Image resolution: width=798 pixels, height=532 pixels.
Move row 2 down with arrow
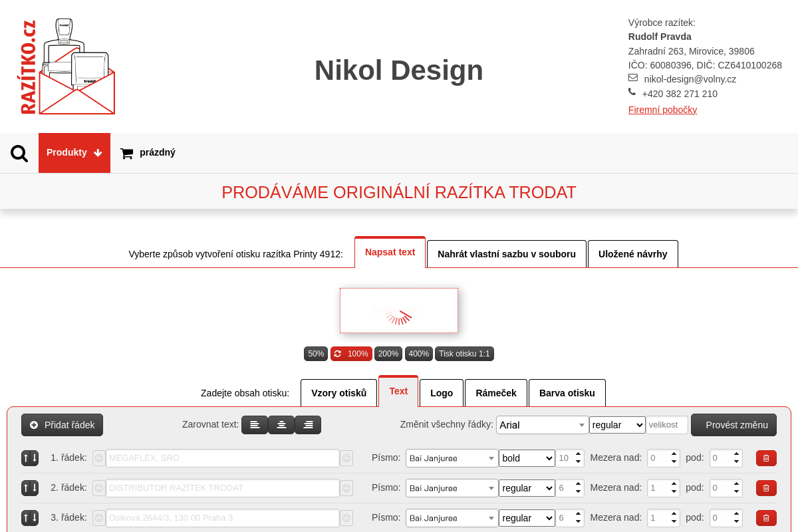pos(35,488)
